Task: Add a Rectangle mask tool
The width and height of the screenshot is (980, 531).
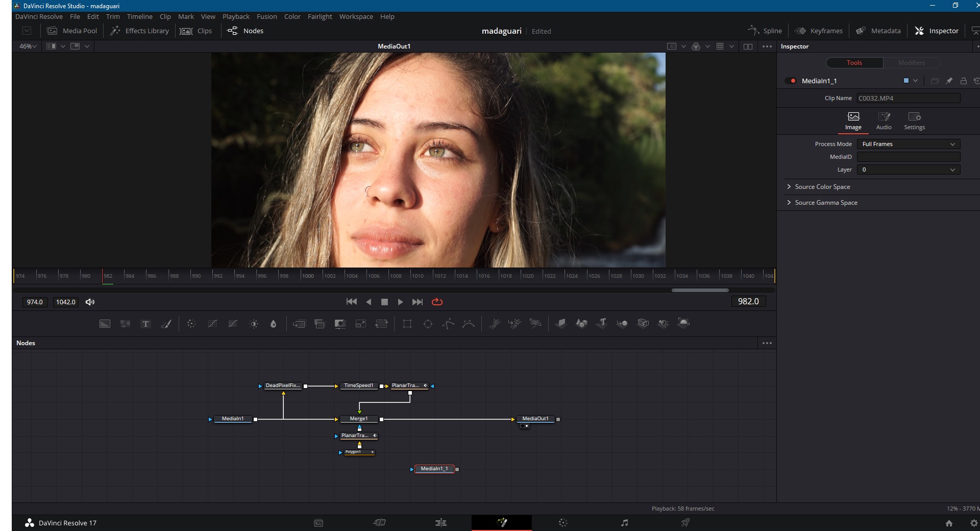Action: click(407, 324)
